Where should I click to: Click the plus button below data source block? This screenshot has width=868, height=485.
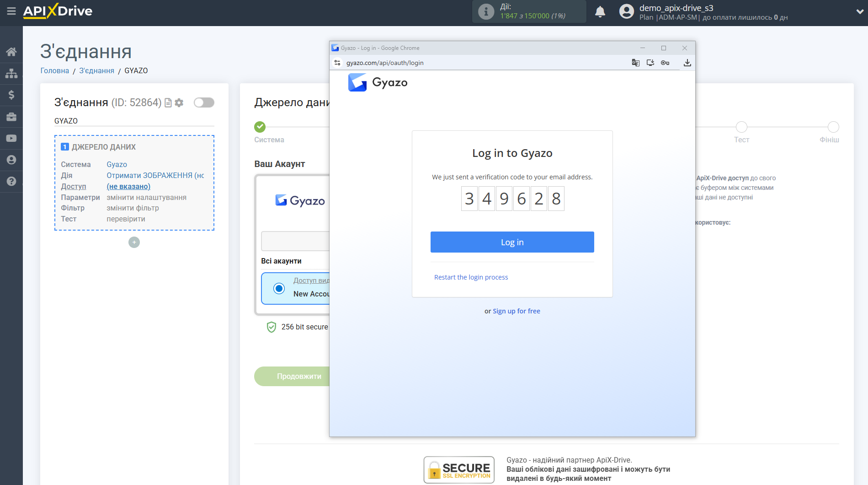click(134, 242)
